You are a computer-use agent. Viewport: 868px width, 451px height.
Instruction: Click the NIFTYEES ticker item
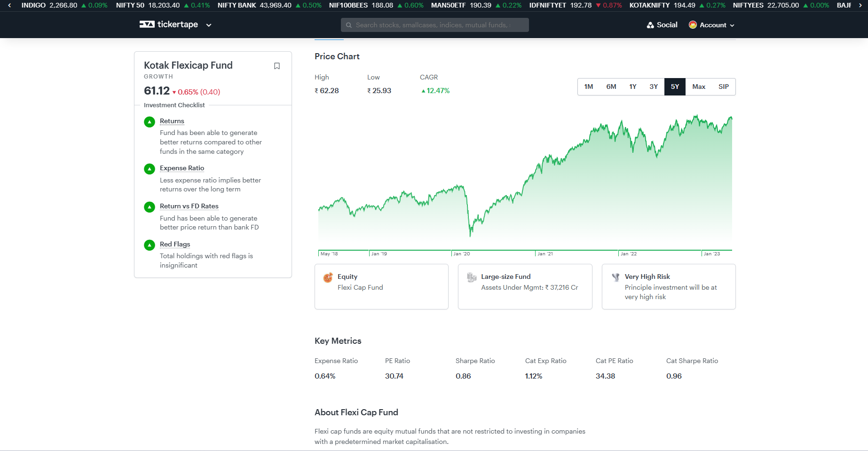[781, 5]
